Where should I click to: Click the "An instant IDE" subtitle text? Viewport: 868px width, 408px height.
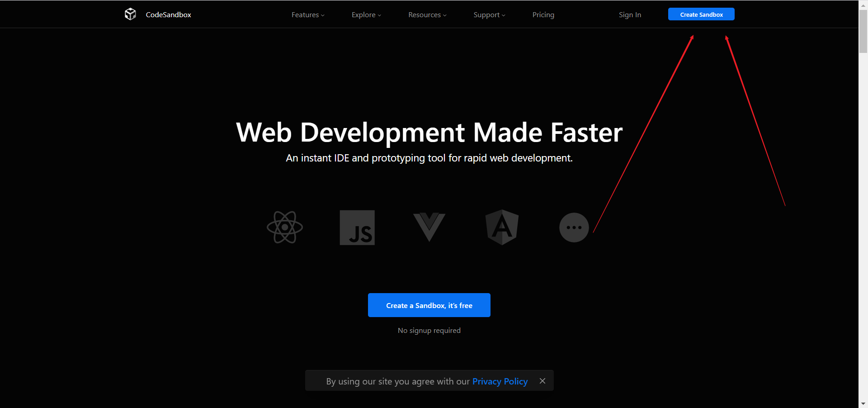click(429, 158)
